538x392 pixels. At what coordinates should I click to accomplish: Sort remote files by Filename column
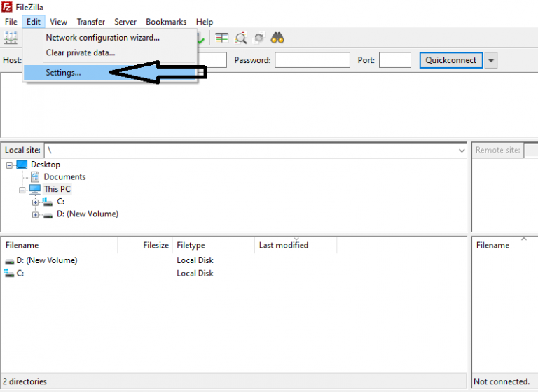click(x=504, y=245)
